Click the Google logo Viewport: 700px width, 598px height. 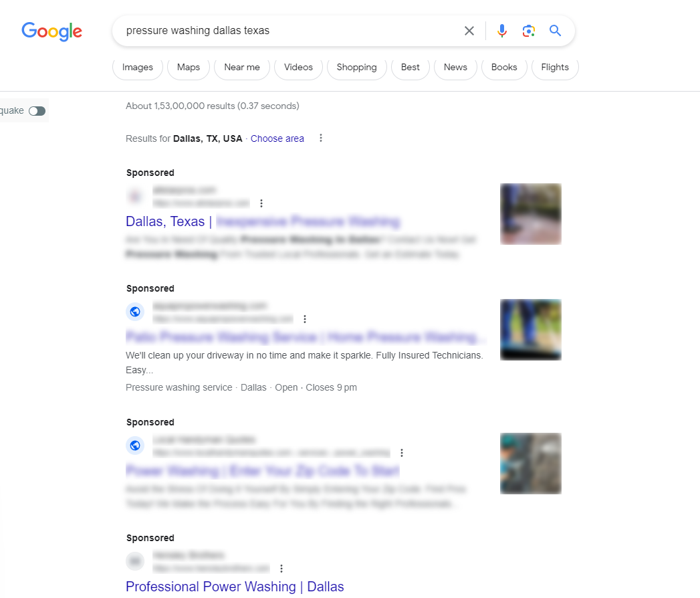51,31
